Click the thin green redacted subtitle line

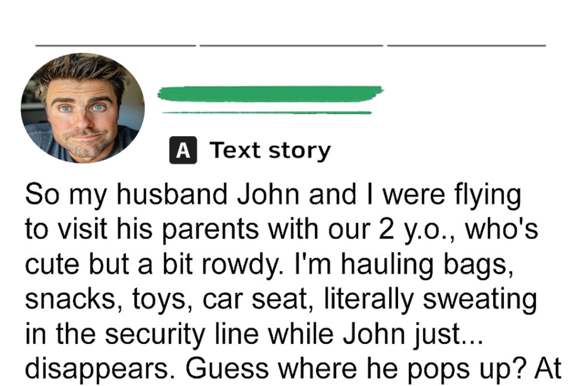coord(266,112)
